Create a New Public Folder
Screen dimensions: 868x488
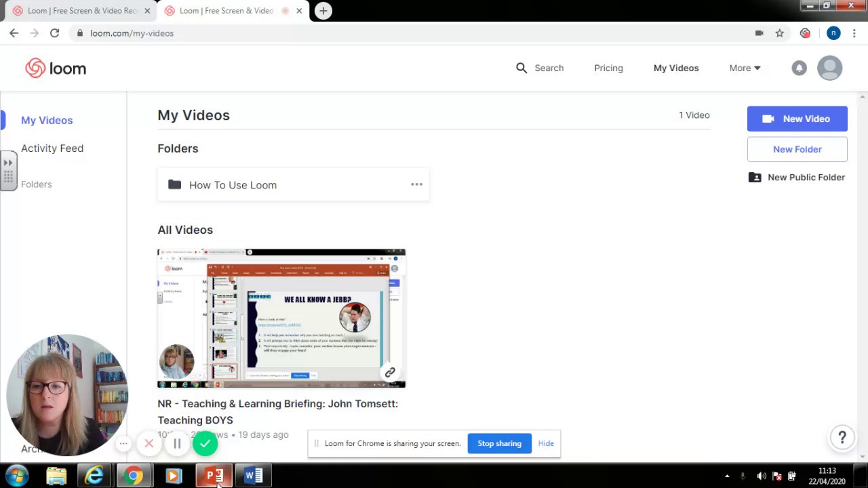797,177
